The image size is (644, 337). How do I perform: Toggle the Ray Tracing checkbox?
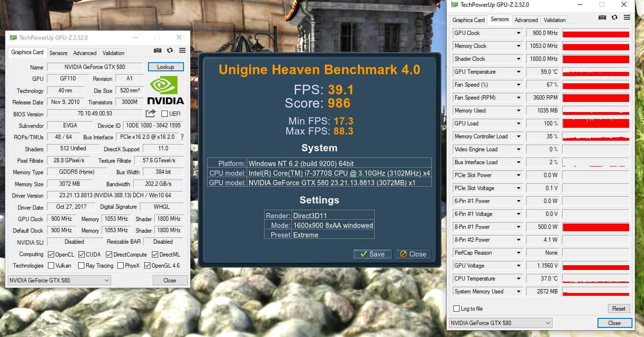[x=81, y=265]
